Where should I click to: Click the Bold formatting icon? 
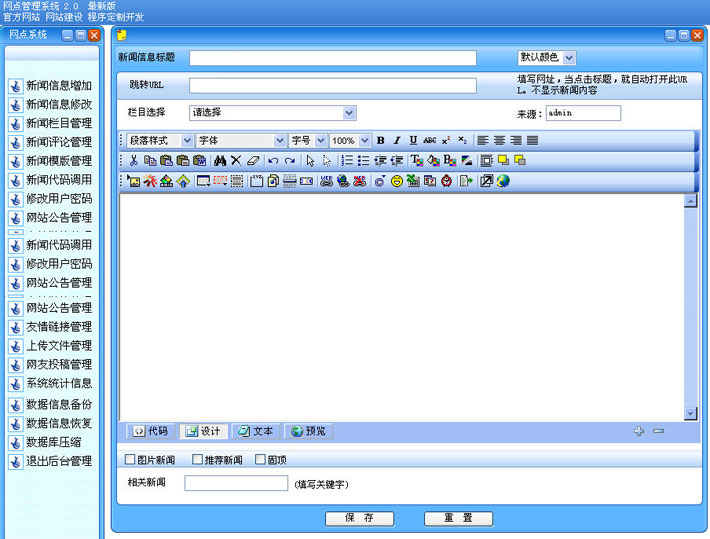(380, 140)
